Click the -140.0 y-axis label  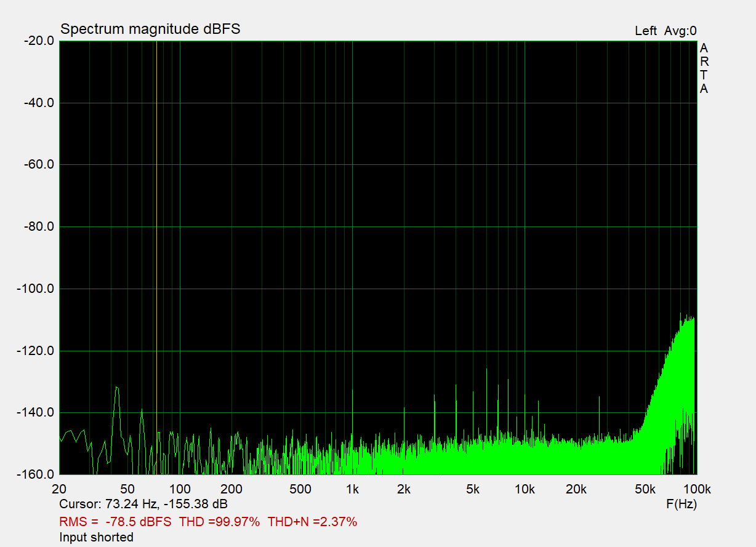click(36, 412)
